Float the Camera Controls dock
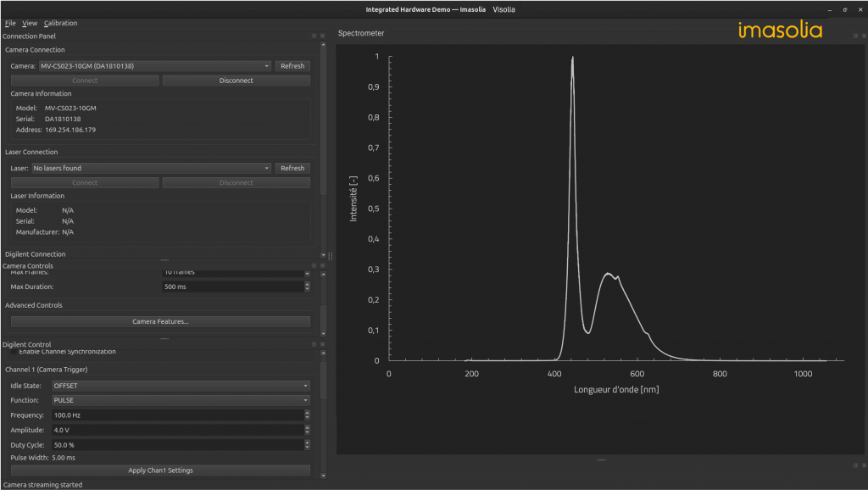868x490 pixels. [x=314, y=265]
